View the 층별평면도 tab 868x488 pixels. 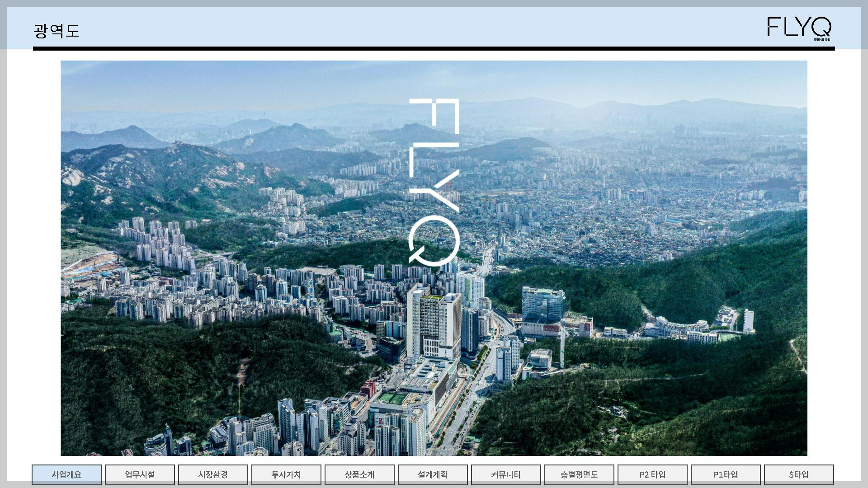(579, 474)
